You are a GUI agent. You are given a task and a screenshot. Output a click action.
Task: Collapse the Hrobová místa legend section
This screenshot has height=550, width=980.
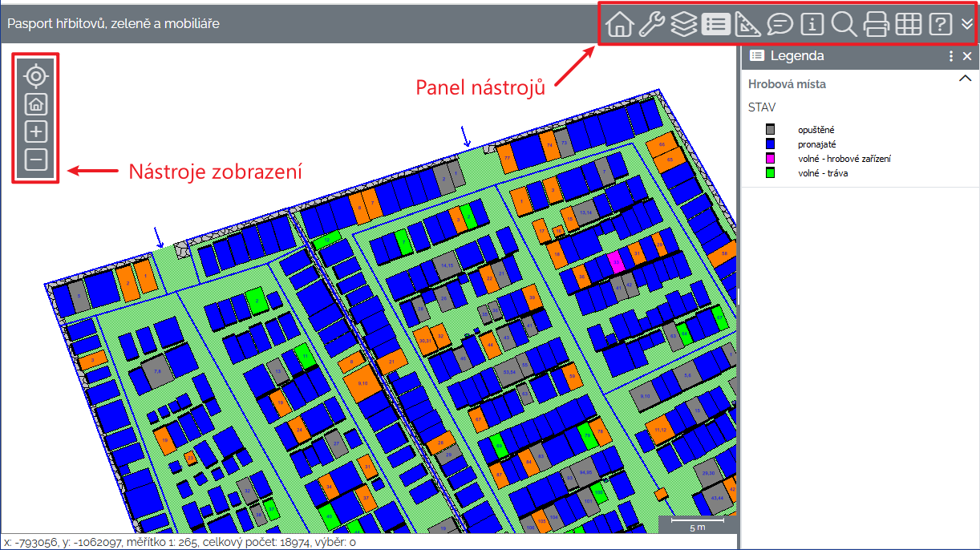966,79
